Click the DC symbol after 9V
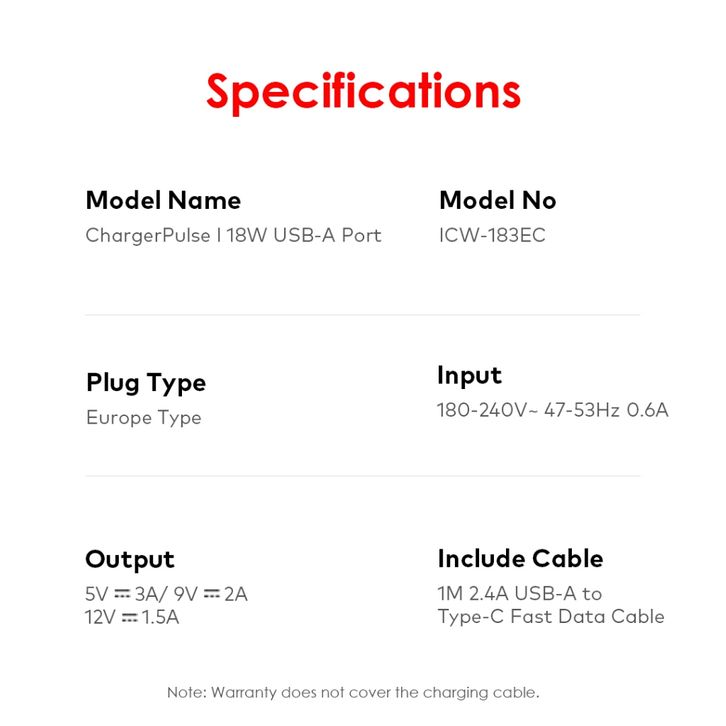Screen dimensions: 726x726 click(x=211, y=594)
